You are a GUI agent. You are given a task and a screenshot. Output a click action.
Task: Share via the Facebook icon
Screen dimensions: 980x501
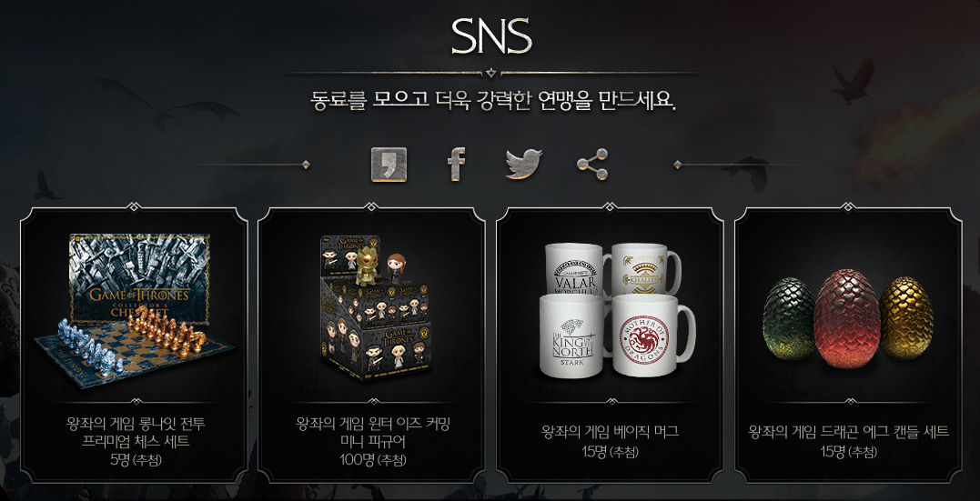[457, 165]
